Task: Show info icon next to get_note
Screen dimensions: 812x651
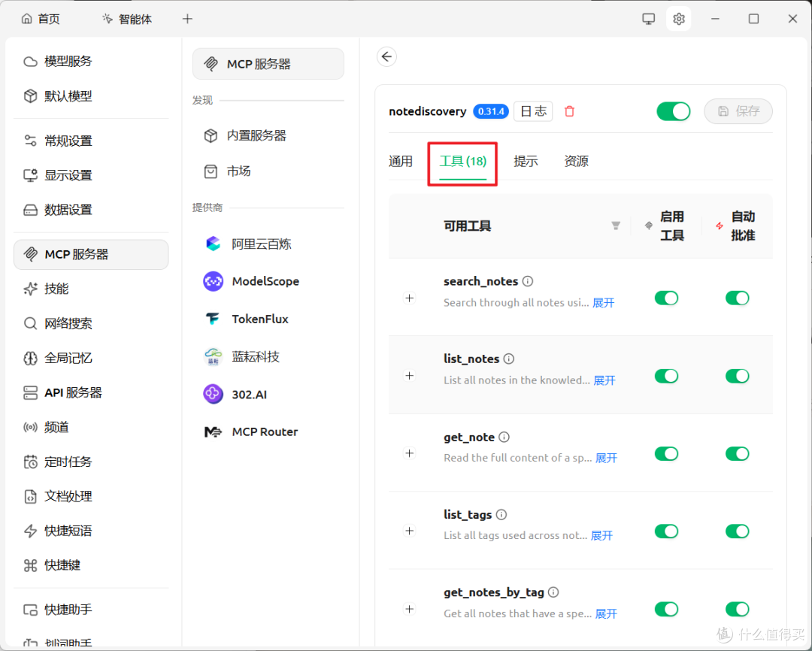Action: tap(504, 437)
